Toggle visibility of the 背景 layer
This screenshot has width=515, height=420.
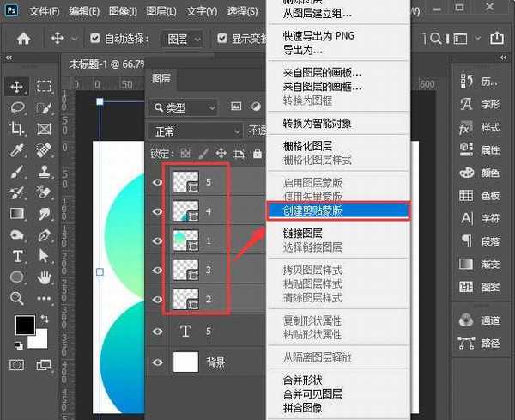[x=157, y=362]
